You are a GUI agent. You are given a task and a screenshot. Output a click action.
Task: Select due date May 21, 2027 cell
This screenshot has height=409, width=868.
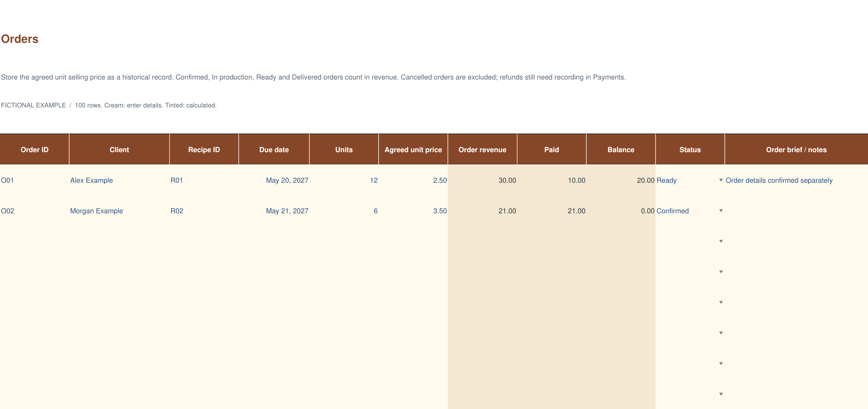click(x=274, y=211)
